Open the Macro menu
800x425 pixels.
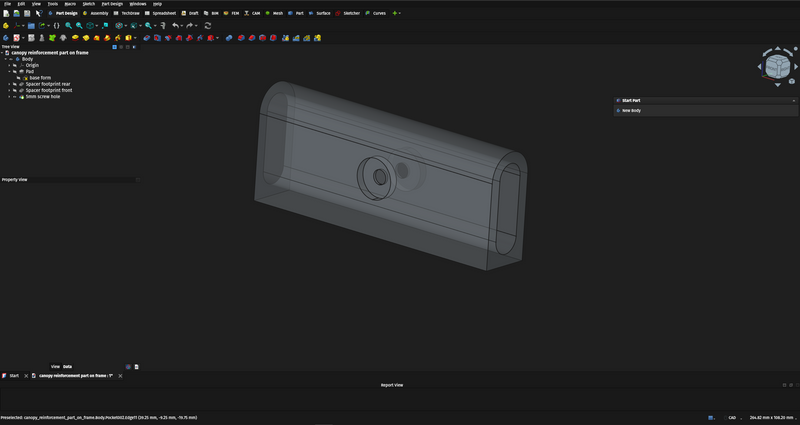coord(70,4)
